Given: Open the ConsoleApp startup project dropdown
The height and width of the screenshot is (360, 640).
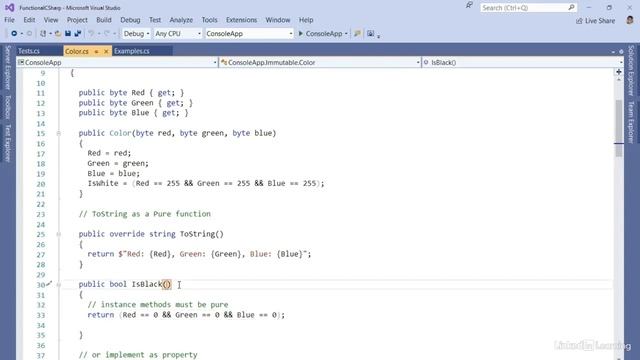Looking at the screenshot, I should coord(249,33).
